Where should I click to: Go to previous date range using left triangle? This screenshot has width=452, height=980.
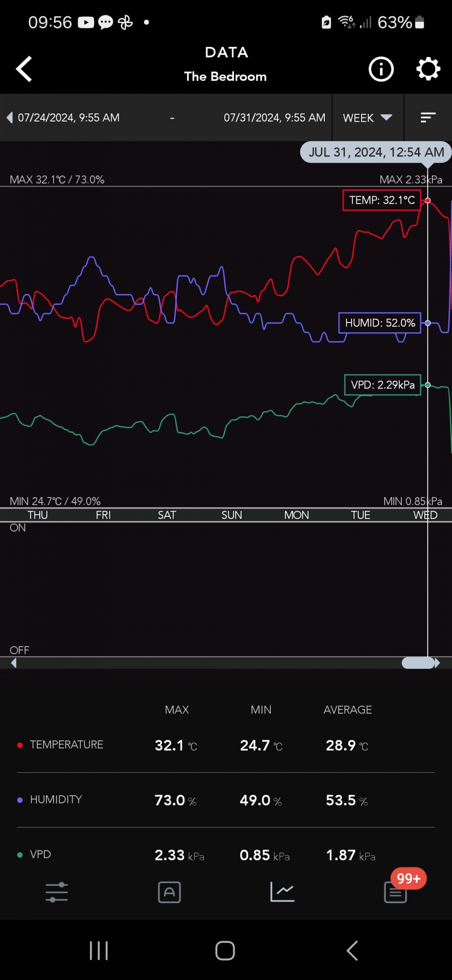click(10, 118)
